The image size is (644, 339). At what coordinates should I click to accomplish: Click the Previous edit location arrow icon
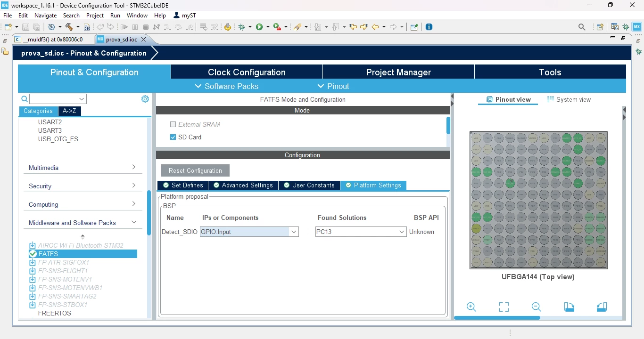pos(353,27)
